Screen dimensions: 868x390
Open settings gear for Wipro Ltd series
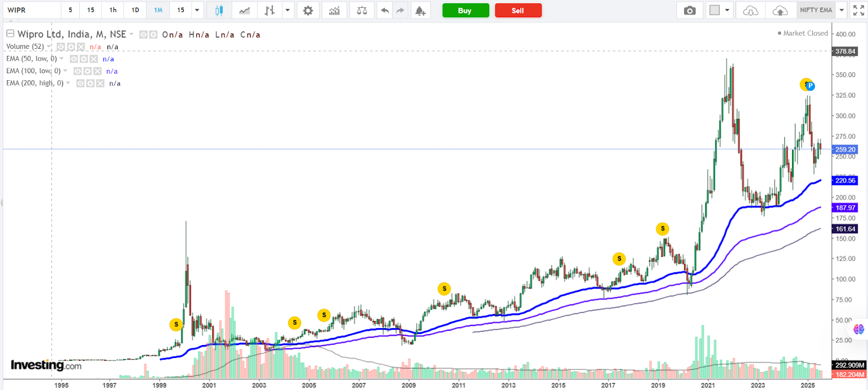(x=154, y=35)
